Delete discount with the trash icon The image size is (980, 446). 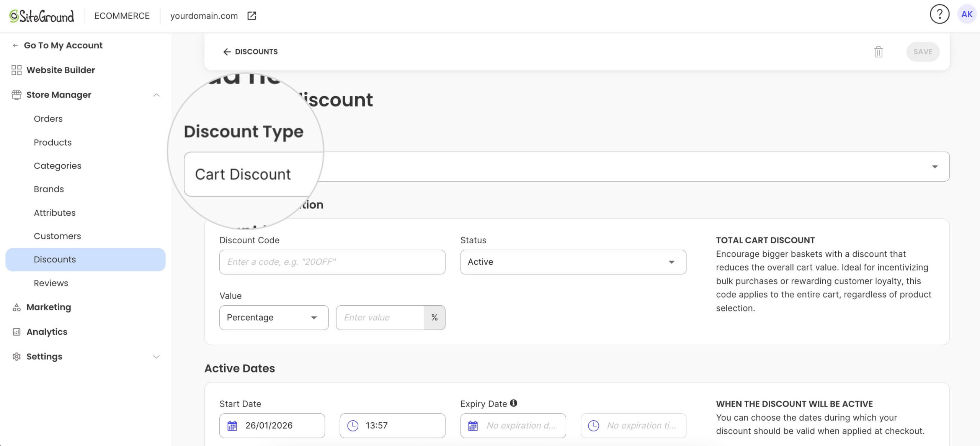(x=878, y=52)
